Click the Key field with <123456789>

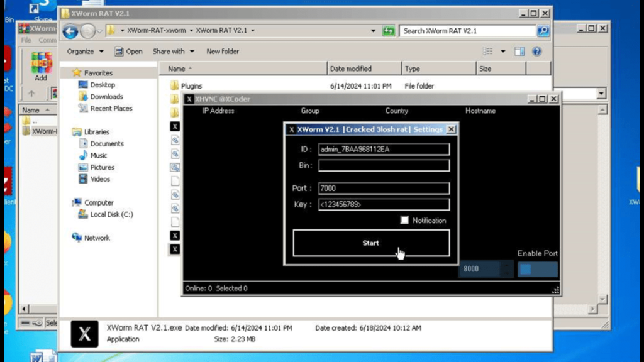point(384,204)
